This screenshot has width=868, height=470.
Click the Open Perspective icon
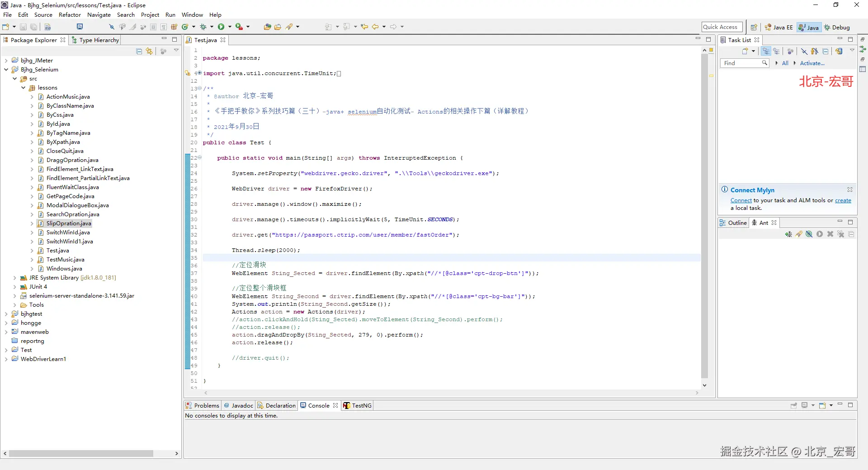(754, 27)
